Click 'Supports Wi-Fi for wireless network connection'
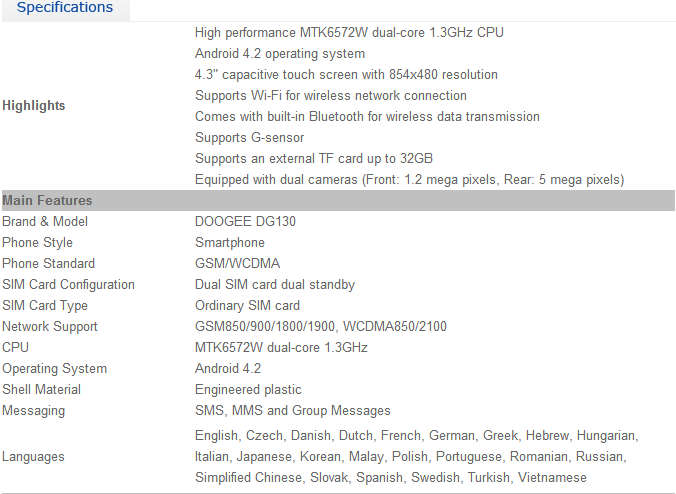The height and width of the screenshot is (494, 676). (331, 95)
